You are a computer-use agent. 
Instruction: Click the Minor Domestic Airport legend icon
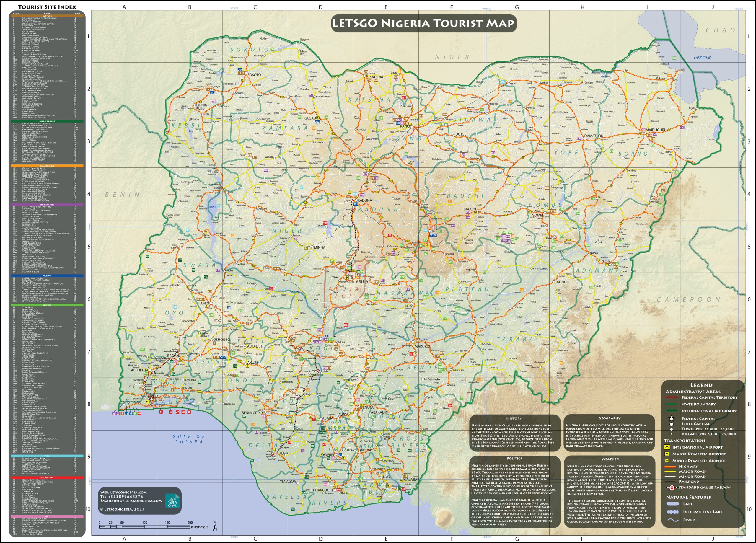point(667,460)
